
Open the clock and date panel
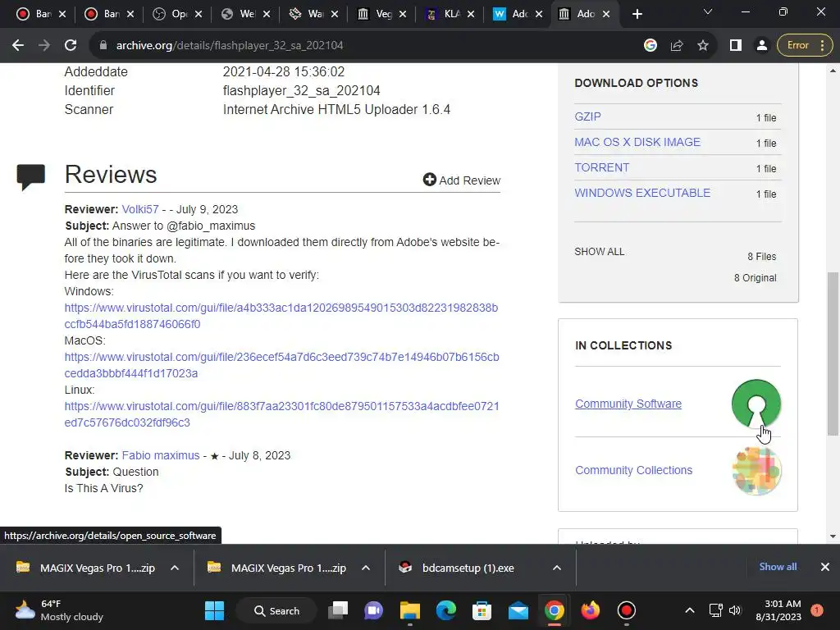coord(778,610)
